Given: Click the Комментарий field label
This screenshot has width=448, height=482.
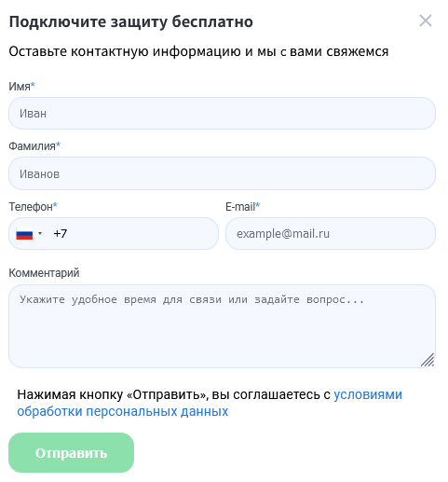Looking at the screenshot, I should [44, 273].
